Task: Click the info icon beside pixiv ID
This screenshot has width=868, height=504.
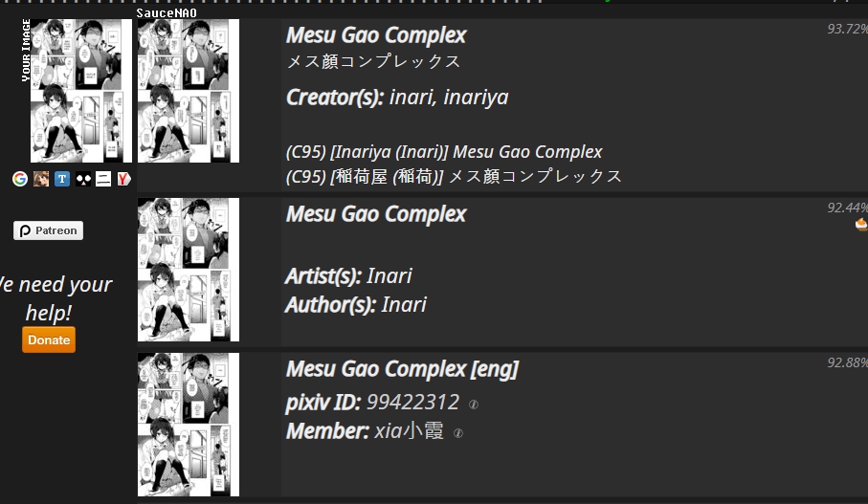Action: pos(474,405)
